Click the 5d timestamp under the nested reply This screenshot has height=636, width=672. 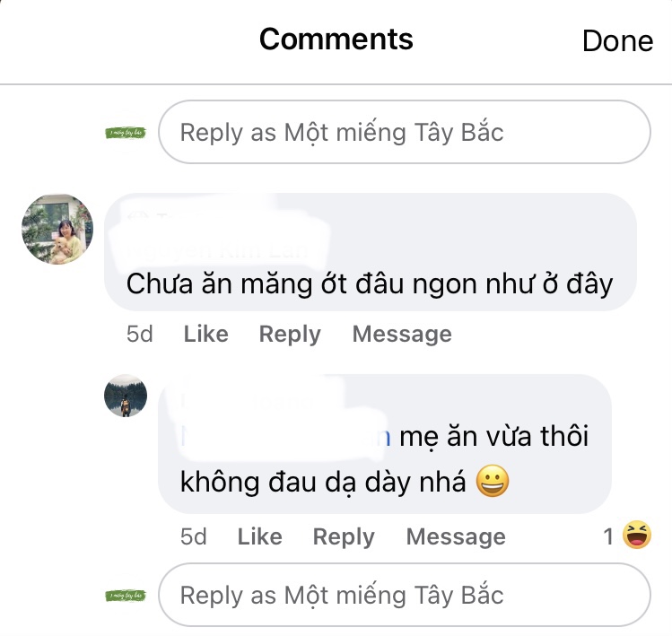tap(194, 537)
